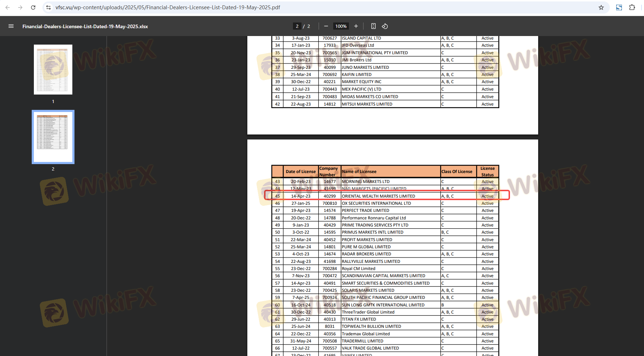Bookmark this page with the star icon
The image size is (644, 356).
point(601,7)
